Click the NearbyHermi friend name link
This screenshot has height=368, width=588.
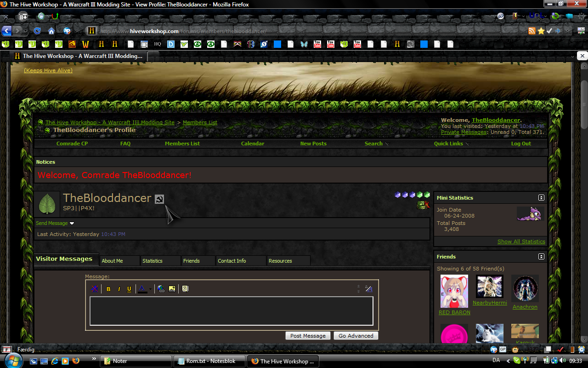tap(490, 303)
